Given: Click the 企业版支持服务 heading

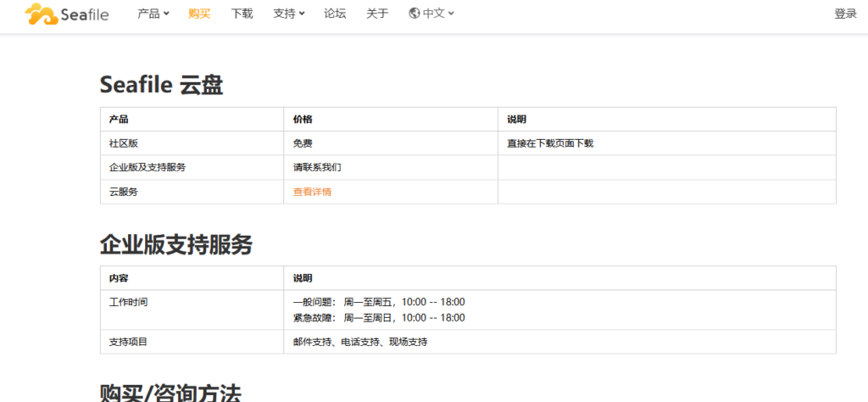Looking at the screenshot, I should pyautogui.click(x=176, y=244).
